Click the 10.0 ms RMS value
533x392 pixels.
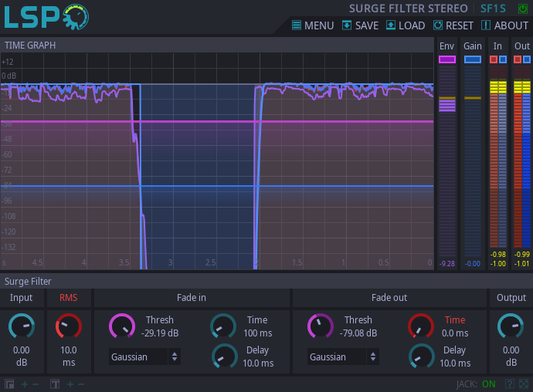[68, 356]
